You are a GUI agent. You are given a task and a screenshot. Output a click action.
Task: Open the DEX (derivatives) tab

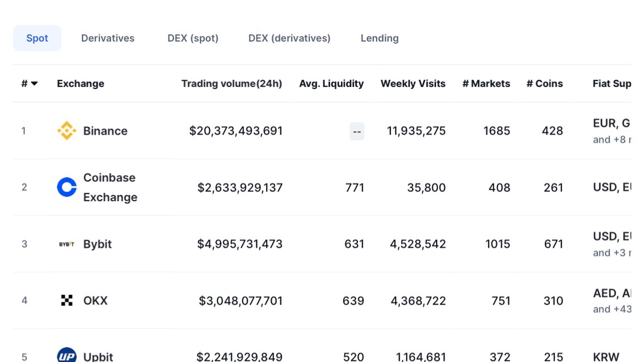(289, 38)
